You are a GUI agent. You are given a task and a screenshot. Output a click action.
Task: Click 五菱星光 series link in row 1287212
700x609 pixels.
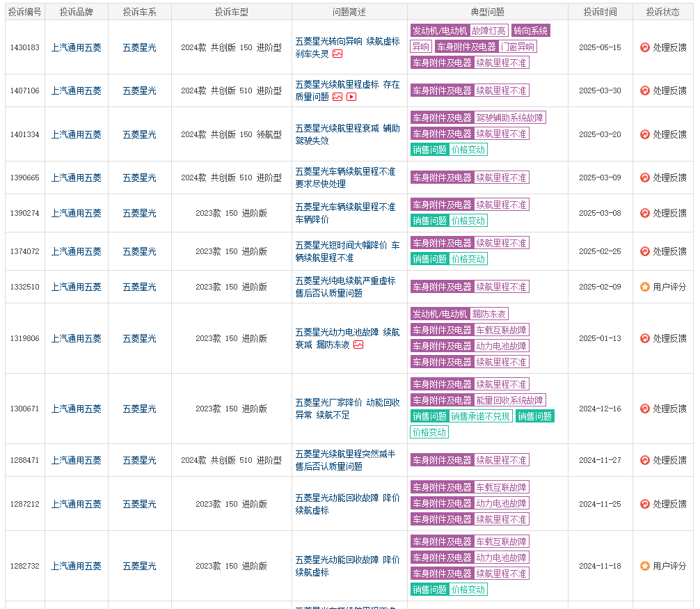click(x=140, y=504)
